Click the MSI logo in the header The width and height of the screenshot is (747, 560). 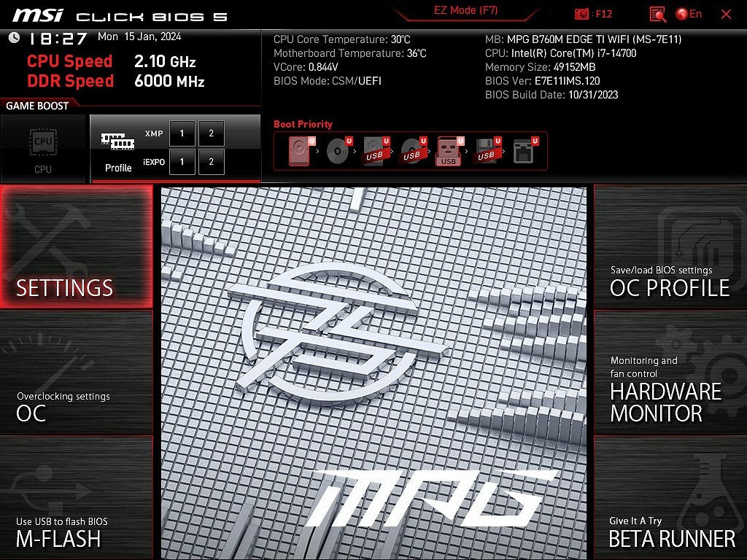point(38,16)
